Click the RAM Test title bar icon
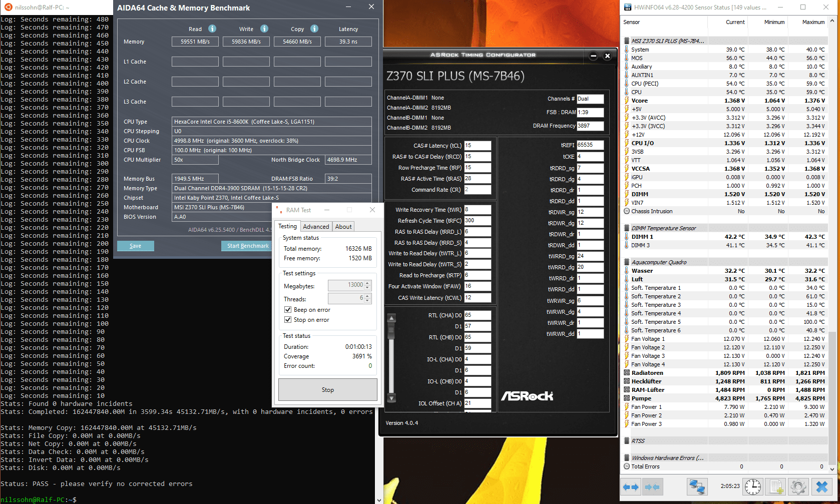 click(x=279, y=210)
